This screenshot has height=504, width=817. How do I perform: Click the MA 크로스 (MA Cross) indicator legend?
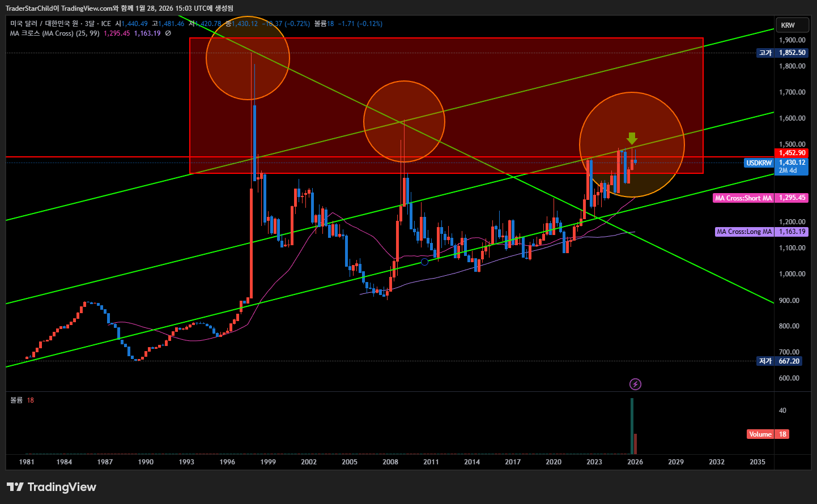[x=54, y=33]
